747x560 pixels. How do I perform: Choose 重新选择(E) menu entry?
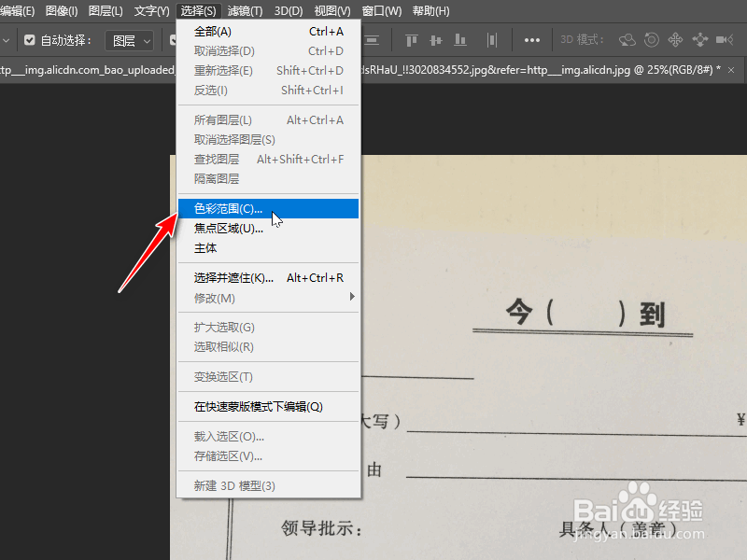click(269, 71)
